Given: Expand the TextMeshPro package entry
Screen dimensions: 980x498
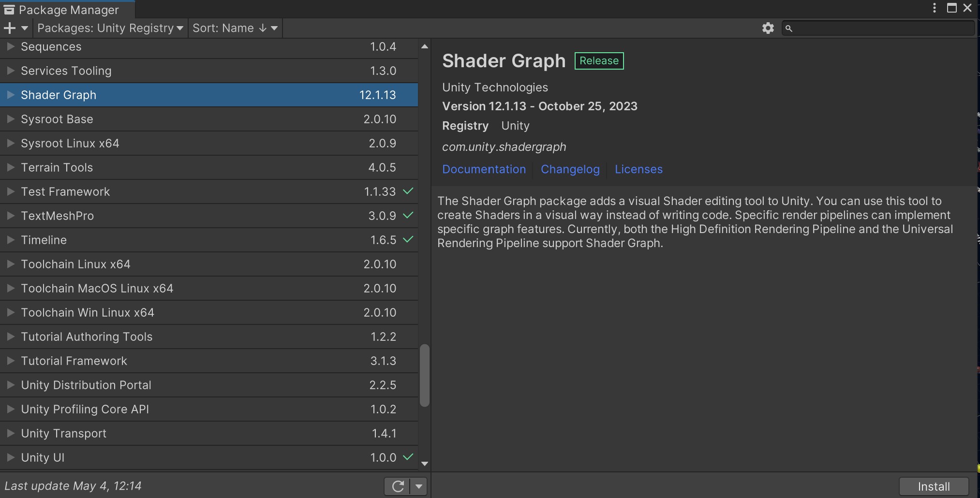Looking at the screenshot, I should point(10,216).
